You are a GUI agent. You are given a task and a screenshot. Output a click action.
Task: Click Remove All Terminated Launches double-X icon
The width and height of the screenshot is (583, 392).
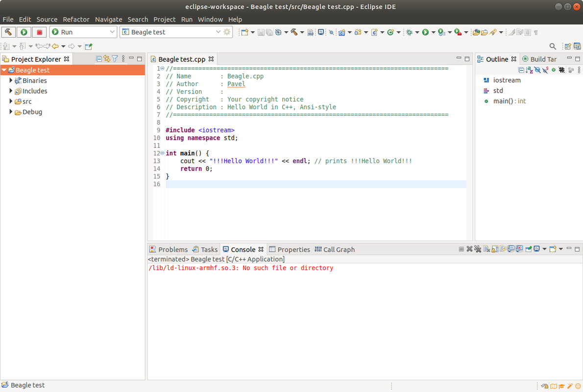click(x=478, y=249)
